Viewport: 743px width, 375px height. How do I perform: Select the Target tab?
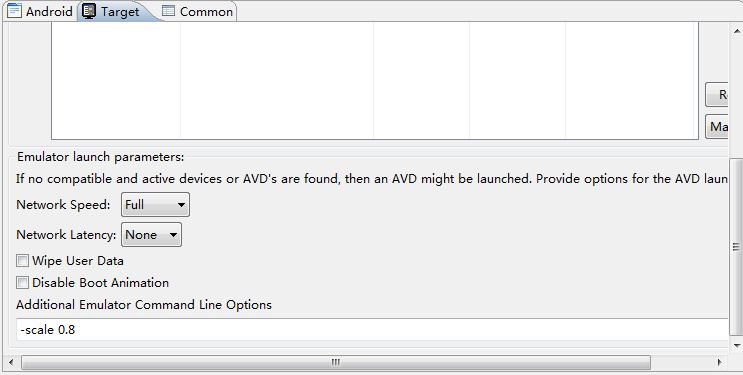point(118,11)
